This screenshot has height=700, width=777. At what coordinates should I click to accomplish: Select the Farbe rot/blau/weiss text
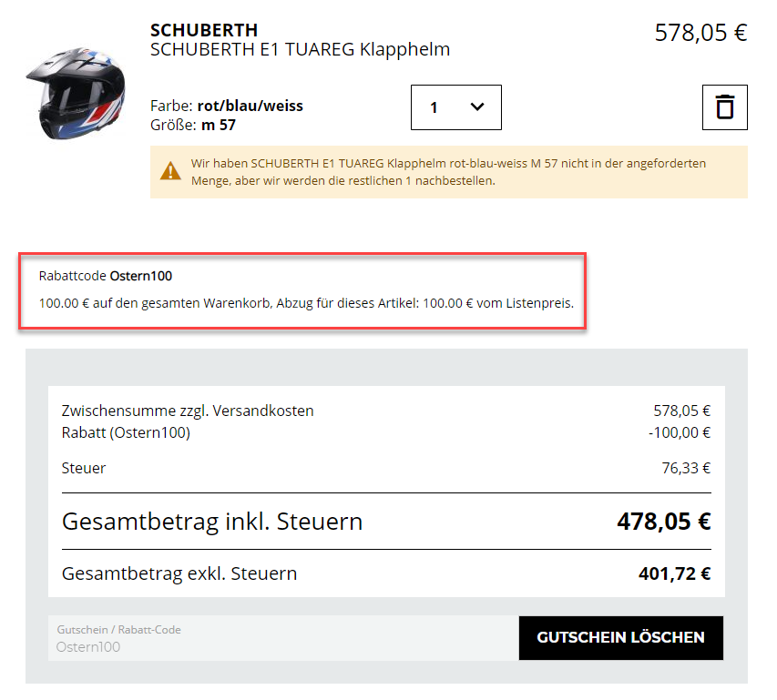tap(227, 106)
